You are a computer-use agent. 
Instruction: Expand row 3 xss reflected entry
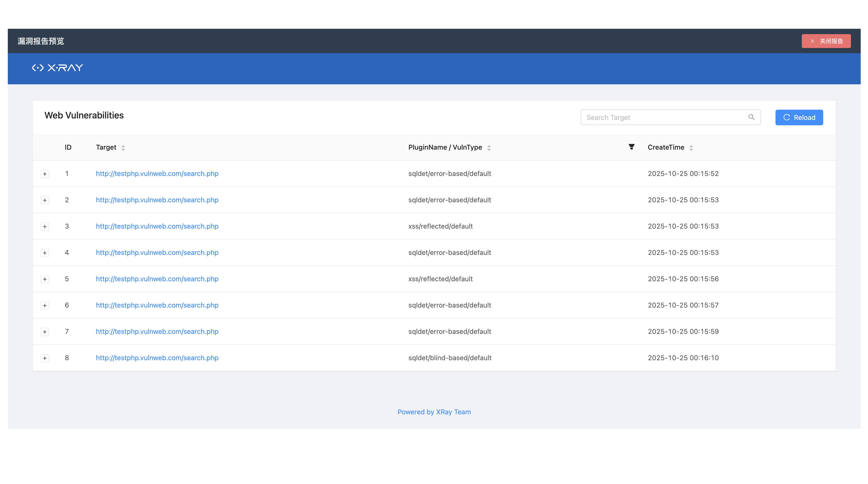pos(45,227)
